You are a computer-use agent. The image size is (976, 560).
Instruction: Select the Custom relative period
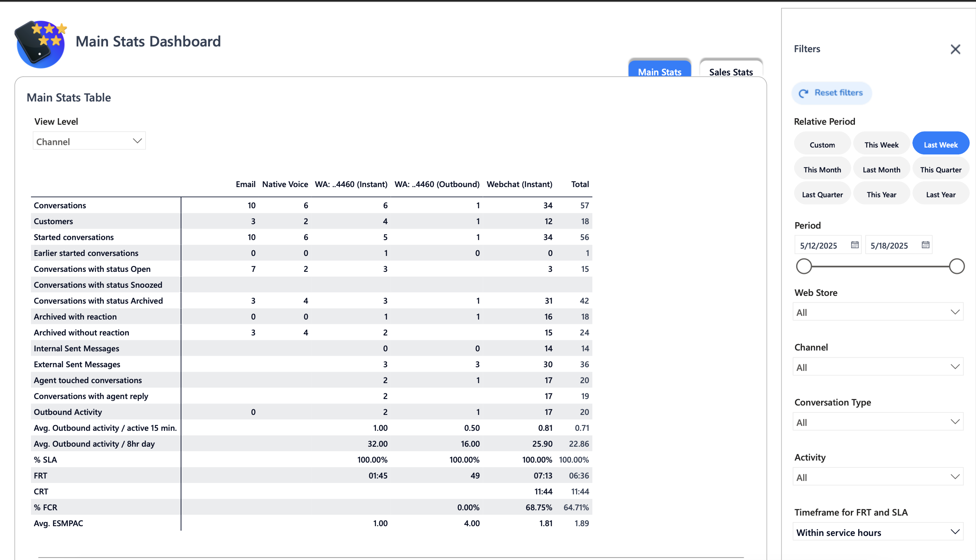822,145
